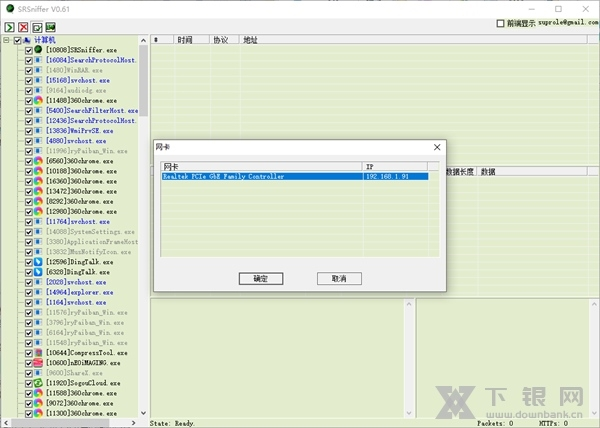Uncheck the [11488]360chrome.exe checkbox
This screenshot has width=600, height=428.
coord(29,100)
